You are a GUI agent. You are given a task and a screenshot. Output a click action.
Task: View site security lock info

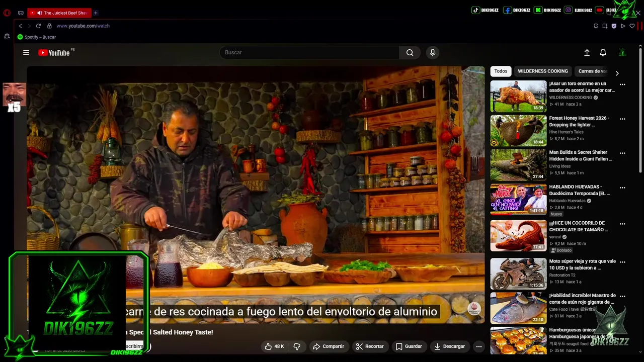pyautogui.click(x=49, y=26)
